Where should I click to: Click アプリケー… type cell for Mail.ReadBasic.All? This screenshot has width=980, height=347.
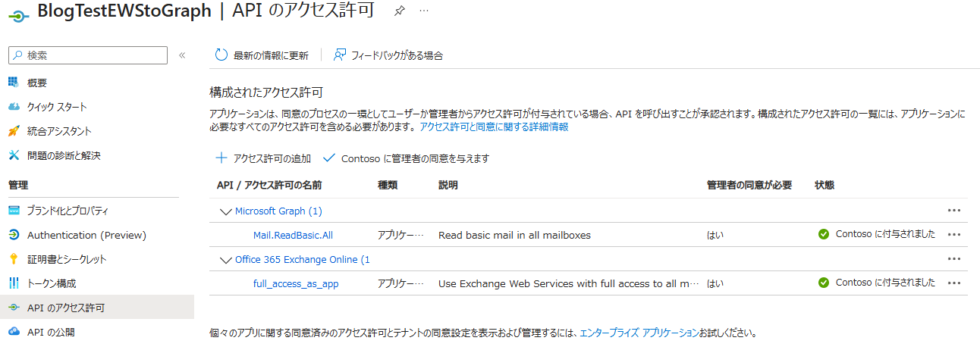(400, 235)
